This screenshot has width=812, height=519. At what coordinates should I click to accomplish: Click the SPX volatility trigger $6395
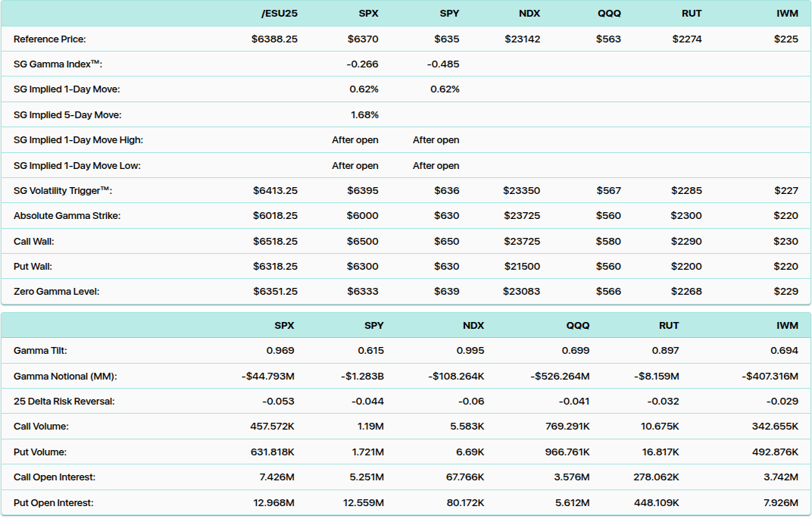pyautogui.click(x=363, y=191)
